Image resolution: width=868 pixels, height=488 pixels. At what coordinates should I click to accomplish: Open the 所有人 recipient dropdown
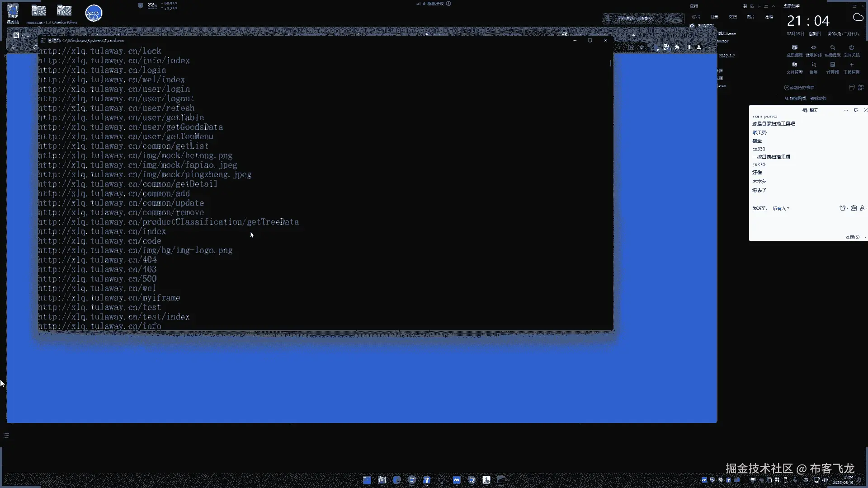click(781, 208)
